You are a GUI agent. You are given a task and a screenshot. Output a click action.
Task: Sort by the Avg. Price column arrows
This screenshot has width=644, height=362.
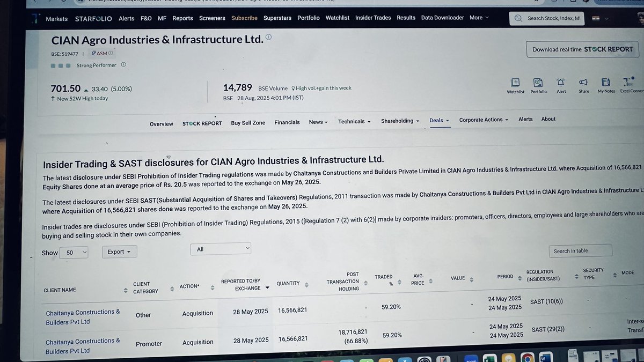429,280
